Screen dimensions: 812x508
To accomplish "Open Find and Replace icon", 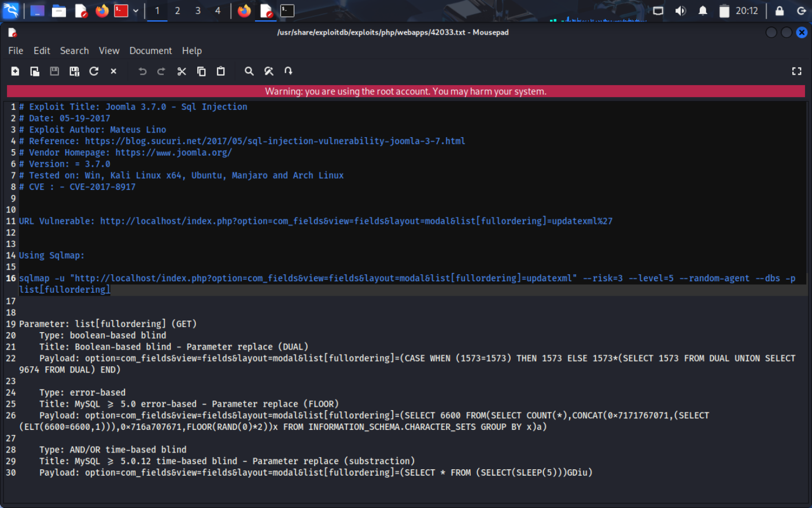I will click(x=268, y=71).
